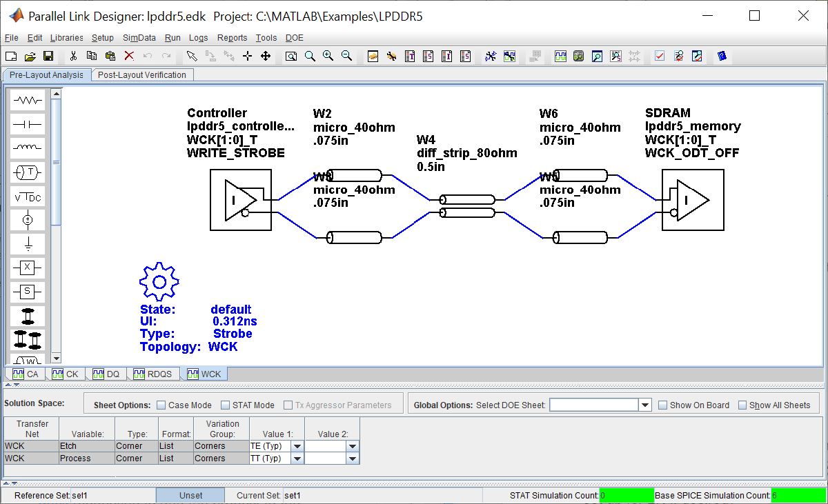Open the Select DOE Sheet dropdown
This screenshot has height=504, width=828.
point(645,405)
